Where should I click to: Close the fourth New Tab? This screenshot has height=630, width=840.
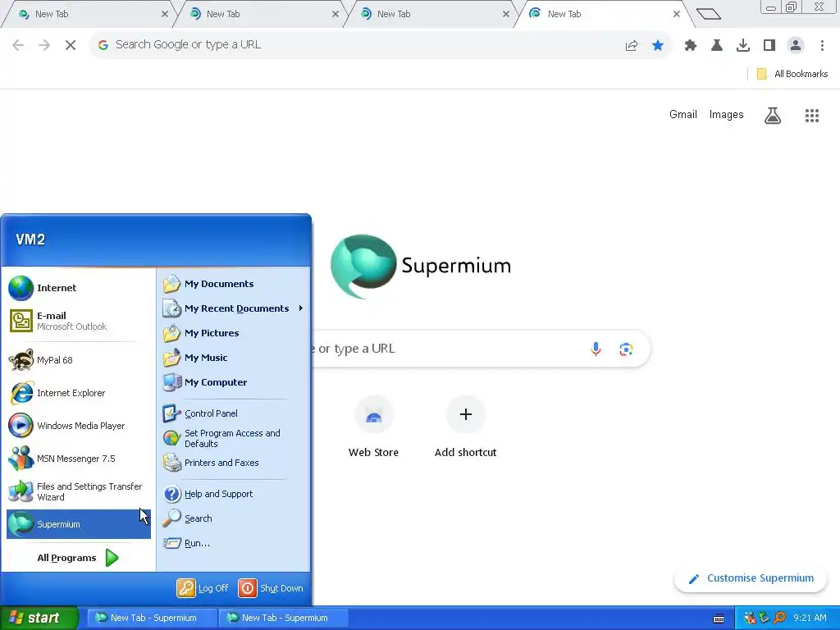click(x=677, y=15)
